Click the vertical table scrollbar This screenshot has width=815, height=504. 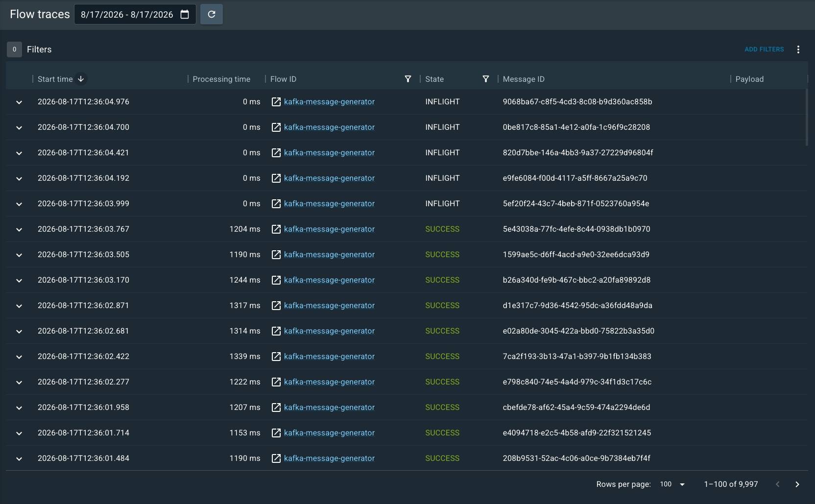pyautogui.click(x=807, y=118)
